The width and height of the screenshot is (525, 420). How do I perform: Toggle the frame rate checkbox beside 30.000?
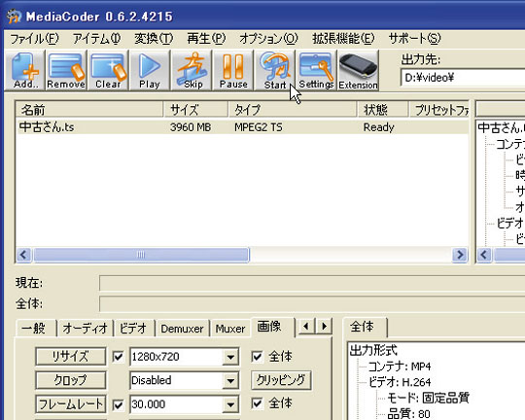[x=118, y=404]
